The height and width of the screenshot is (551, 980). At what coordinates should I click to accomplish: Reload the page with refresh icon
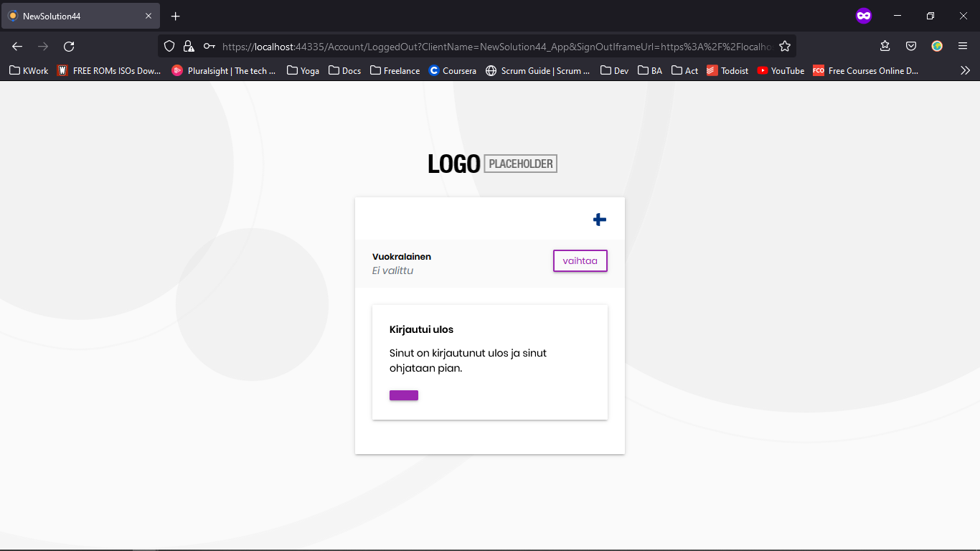click(69, 47)
